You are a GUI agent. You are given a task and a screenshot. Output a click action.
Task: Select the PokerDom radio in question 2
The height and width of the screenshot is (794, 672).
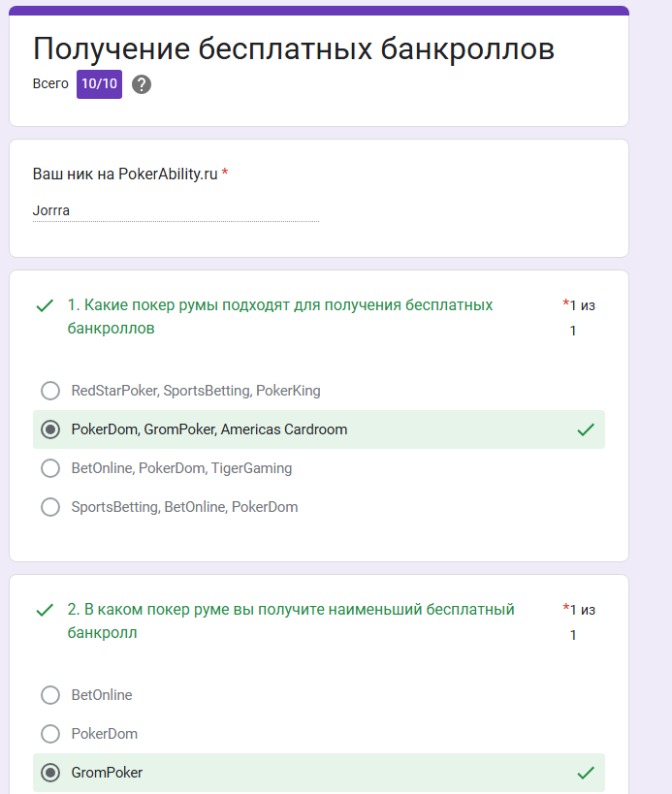pos(50,734)
